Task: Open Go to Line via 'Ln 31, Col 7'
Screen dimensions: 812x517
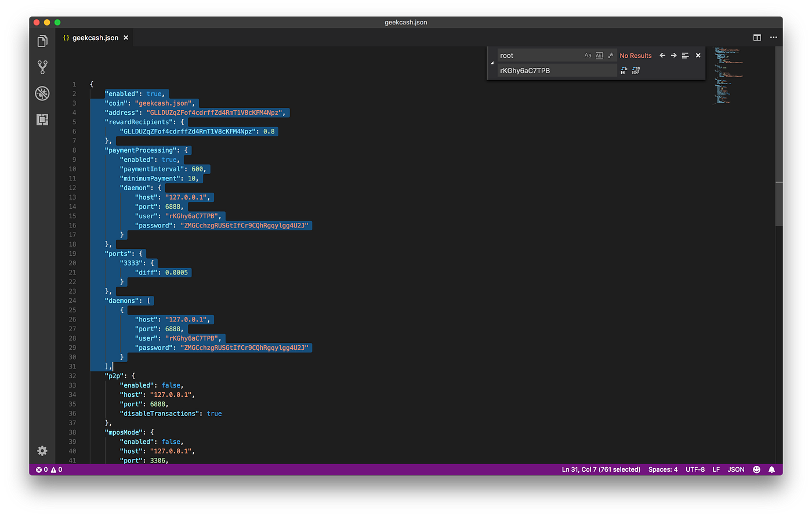Action: (601, 470)
